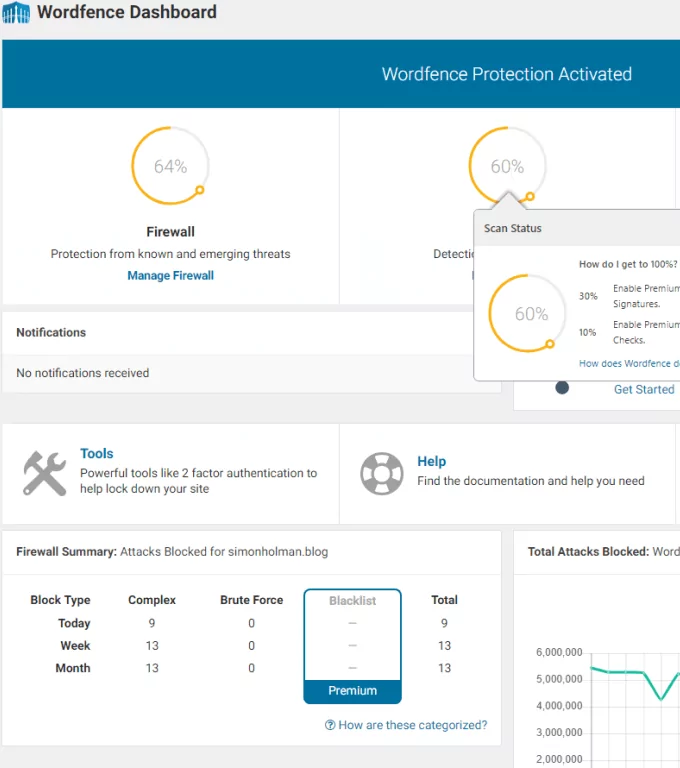Click the Premium button under Blacklist
The width and height of the screenshot is (680, 768).
pos(352,691)
